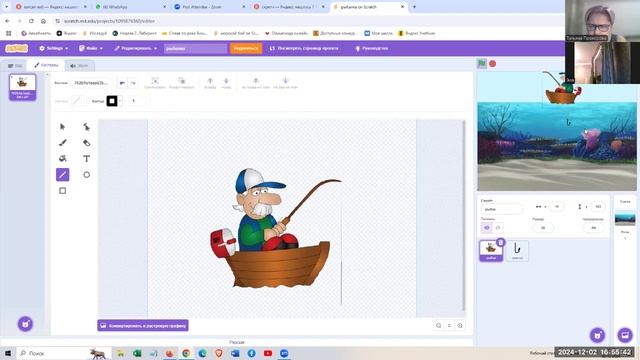Image resolution: width=640 pixels, height=360 pixels.
Task: Zoom out the paint canvas
Action: (x=438, y=325)
